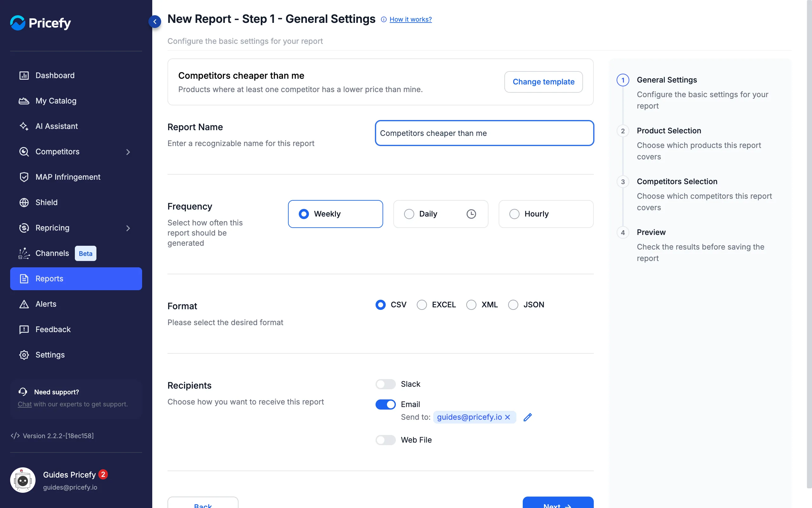Image resolution: width=812 pixels, height=508 pixels.
Task: Click the Next button
Action: (x=558, y=502)
